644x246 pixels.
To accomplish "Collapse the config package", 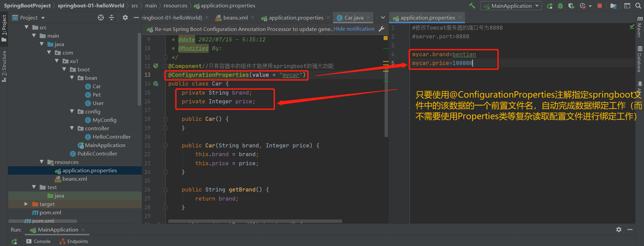I will coord(72,111).
